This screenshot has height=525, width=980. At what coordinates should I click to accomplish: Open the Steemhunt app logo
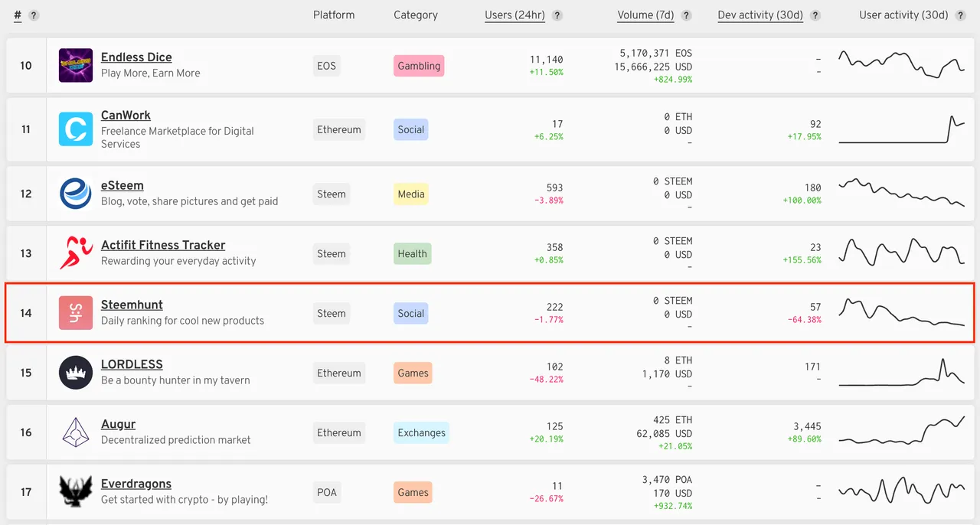(x=76, y=313)
